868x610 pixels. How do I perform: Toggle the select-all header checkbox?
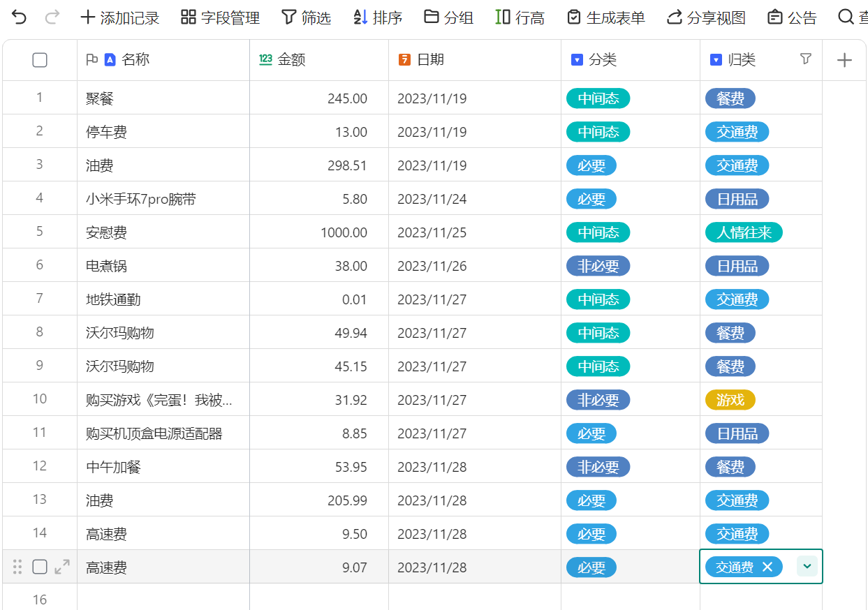(40, 60)
